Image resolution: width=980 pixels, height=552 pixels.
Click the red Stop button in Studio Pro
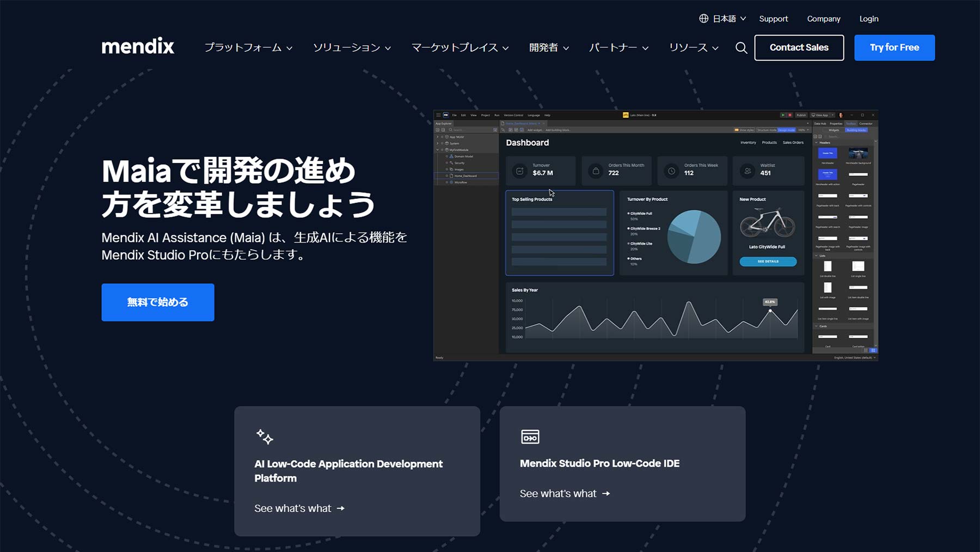coord(789,115)
